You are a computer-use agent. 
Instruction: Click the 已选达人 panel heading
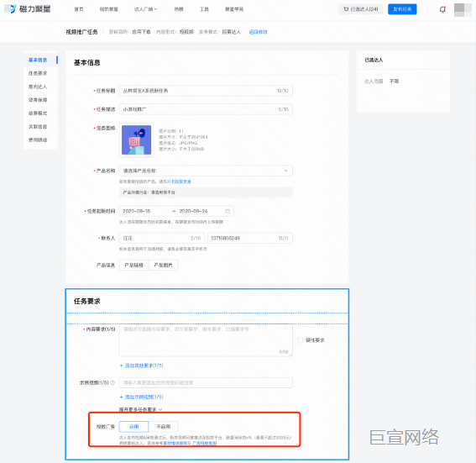point(374,61)
